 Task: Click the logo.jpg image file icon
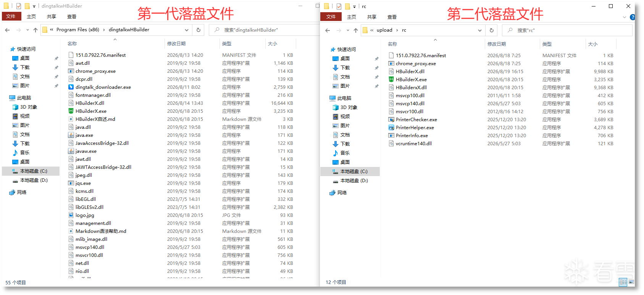point(71,215)
